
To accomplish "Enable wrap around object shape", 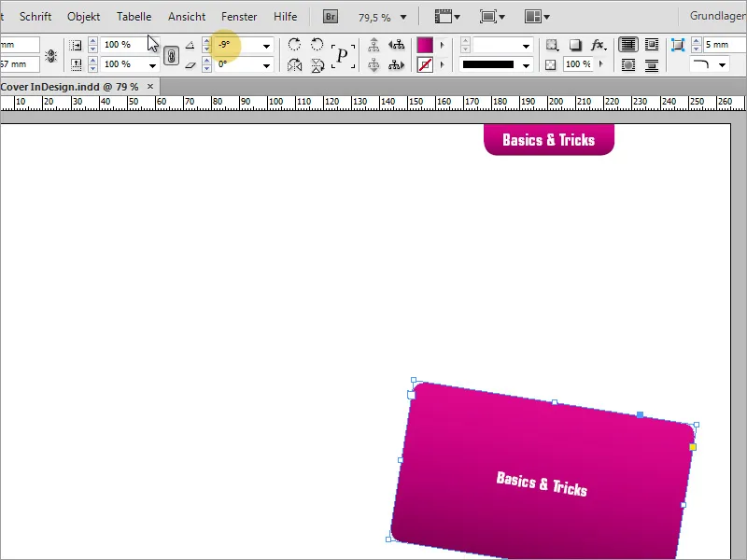I will pos(628,64).
